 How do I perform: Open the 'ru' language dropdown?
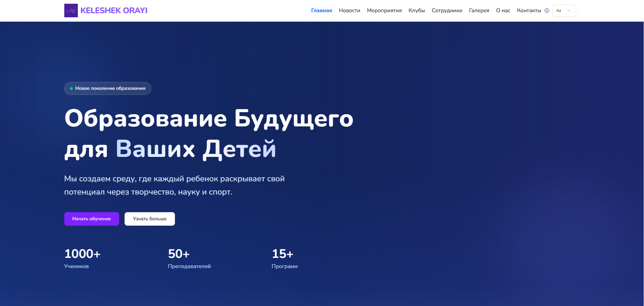(x=563, y=11)
